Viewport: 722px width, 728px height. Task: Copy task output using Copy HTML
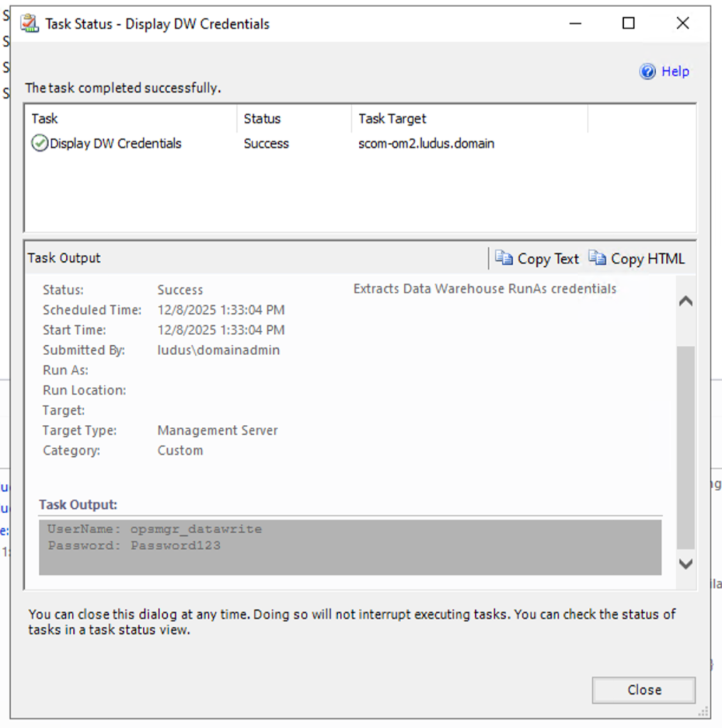pos(647,259)
